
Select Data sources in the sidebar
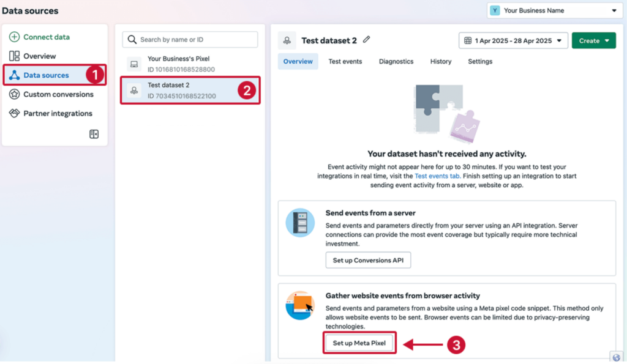pos(54,75)
